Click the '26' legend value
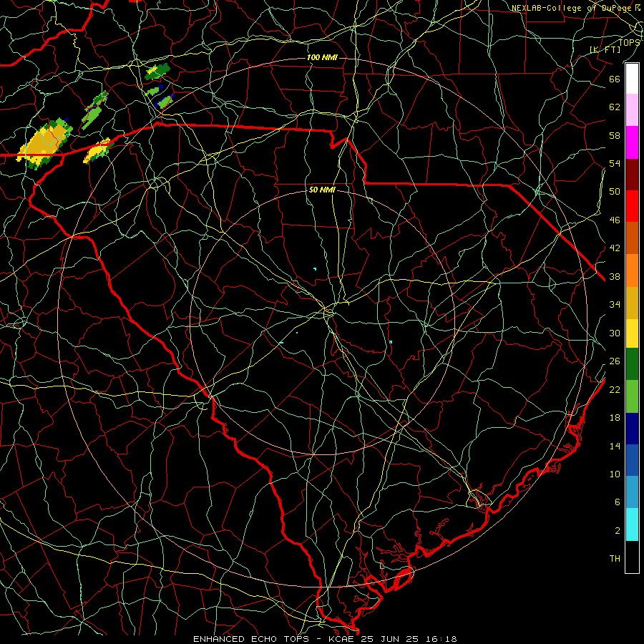644x644 pixels. click(x=615, y=361)
